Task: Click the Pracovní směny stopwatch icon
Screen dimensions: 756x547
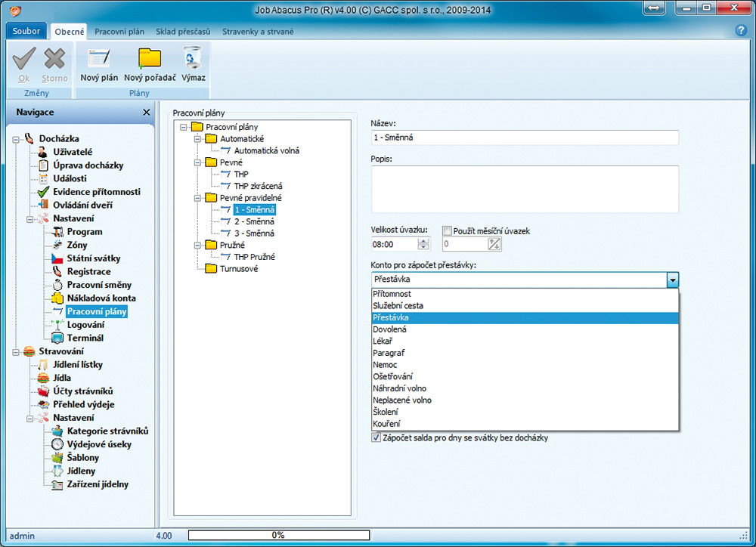Action: pos(57,285)
